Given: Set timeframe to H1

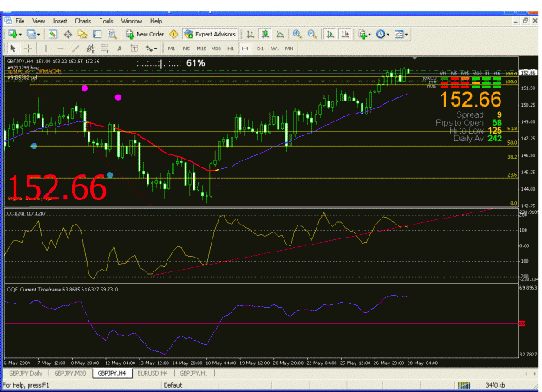Looking at the screenshot, I should click(x=231, y=49).
